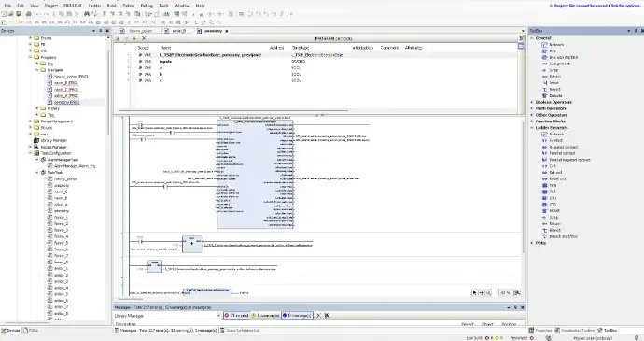The image size is (644, 341).
Task: Collapse the General section in ToolBox
Action: (x=532, y=38)
